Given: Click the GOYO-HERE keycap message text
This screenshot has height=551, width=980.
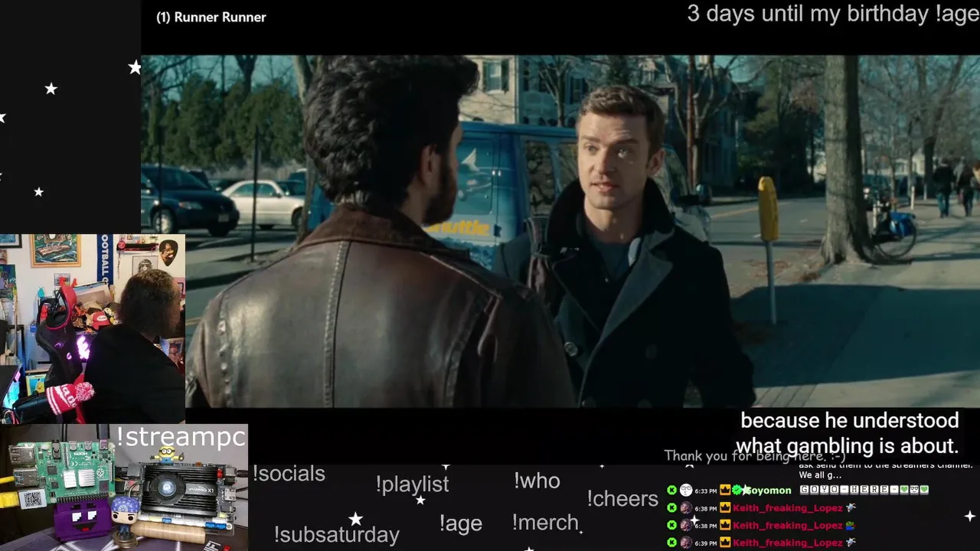Looking at the screenshot, I should click(864, 490).
